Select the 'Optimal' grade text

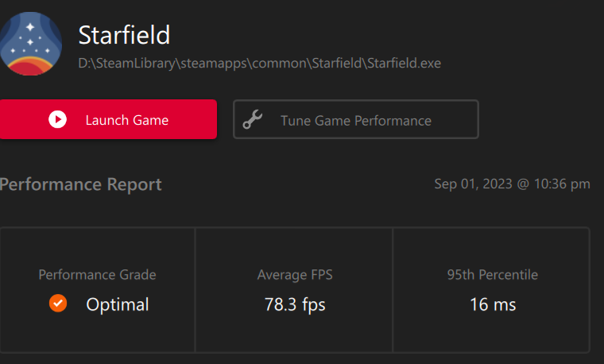(x=118, y=304)
